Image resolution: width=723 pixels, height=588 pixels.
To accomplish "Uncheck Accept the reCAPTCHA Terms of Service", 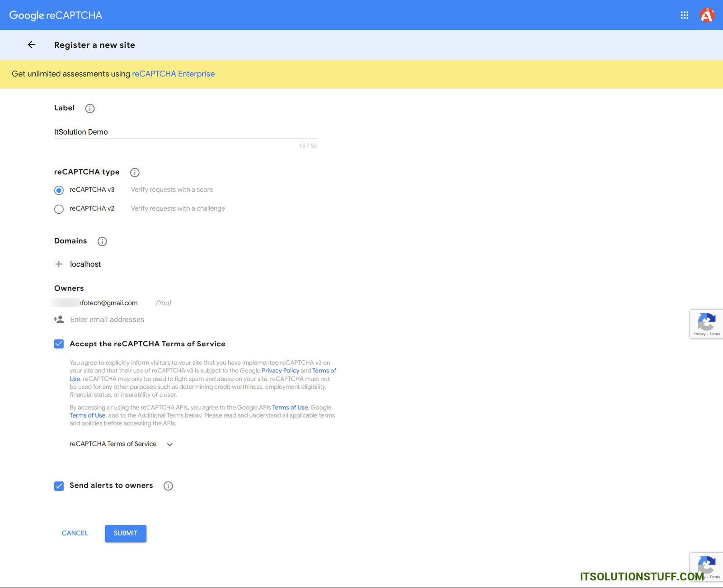I will (x=59, y=344).
